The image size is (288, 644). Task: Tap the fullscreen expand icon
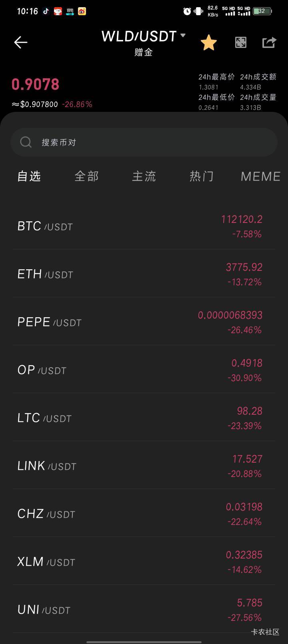(x=241, y=42)
